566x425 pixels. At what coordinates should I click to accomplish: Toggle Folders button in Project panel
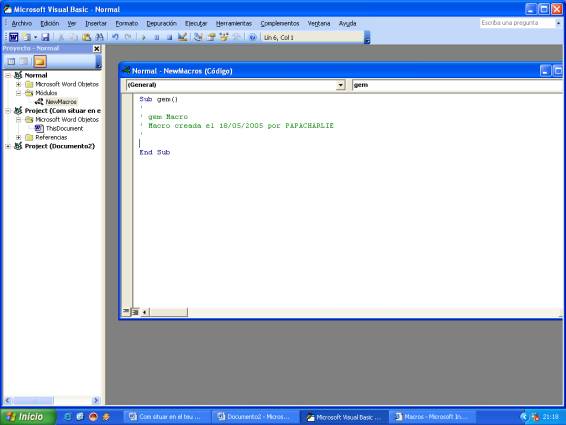click(x=40, y=62)
